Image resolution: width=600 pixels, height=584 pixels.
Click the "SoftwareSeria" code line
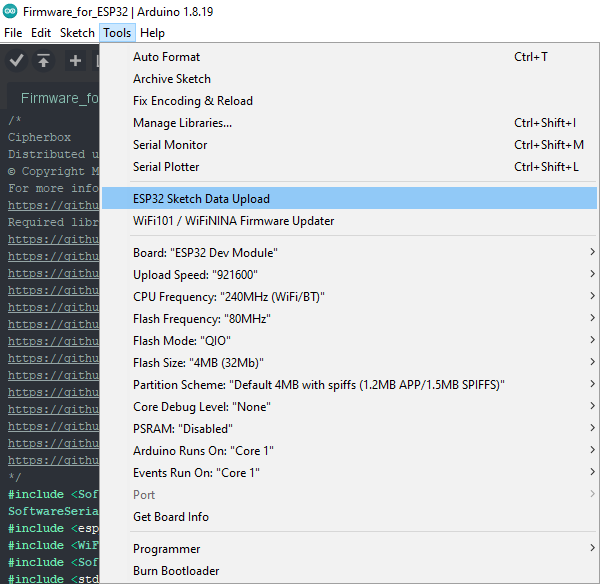point(53,511)
